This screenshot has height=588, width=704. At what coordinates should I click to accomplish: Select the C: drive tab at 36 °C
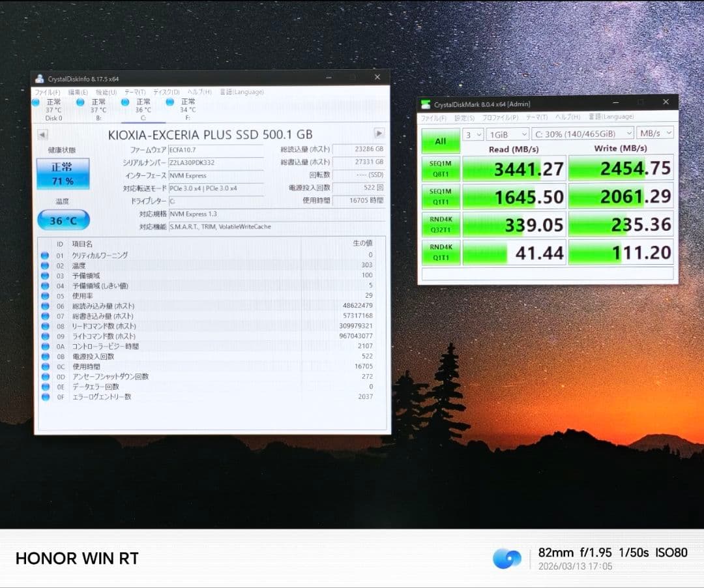[x=143, y=110]
